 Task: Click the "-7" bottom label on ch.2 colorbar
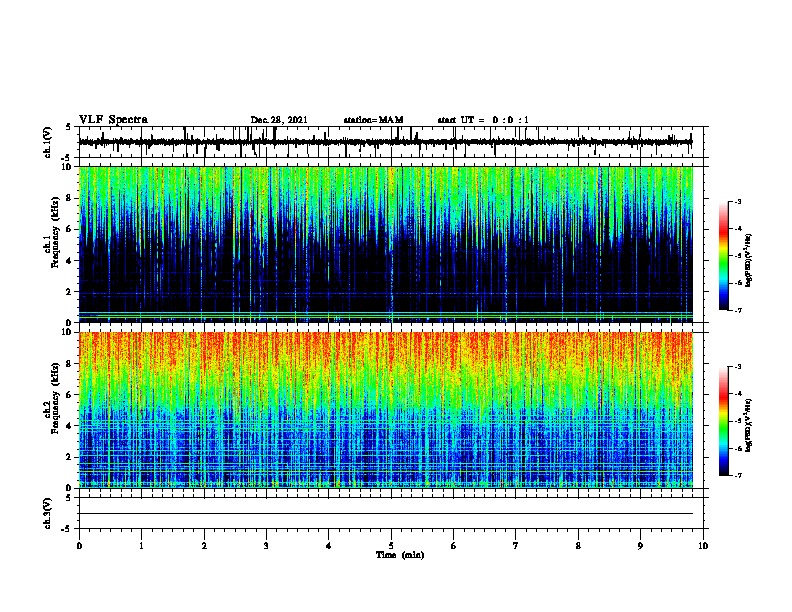(x=738, y=476)
